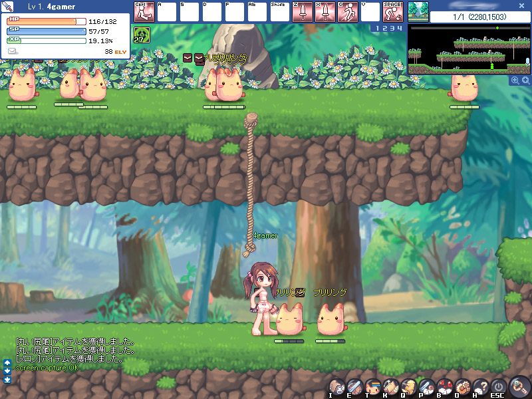Switch to hotbar page 4
This screenshot has width=532, height=399.
(x=400, y=29)
